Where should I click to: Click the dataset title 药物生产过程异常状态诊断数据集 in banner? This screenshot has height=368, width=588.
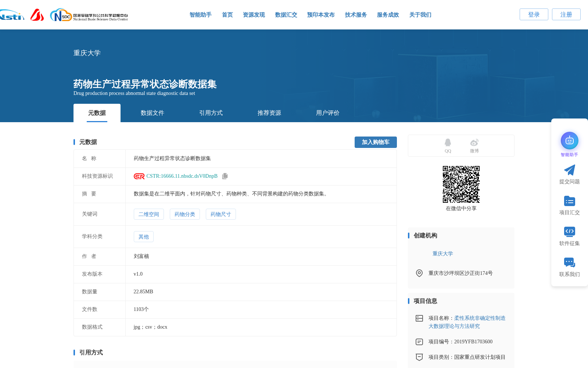(x=145, y=84)
